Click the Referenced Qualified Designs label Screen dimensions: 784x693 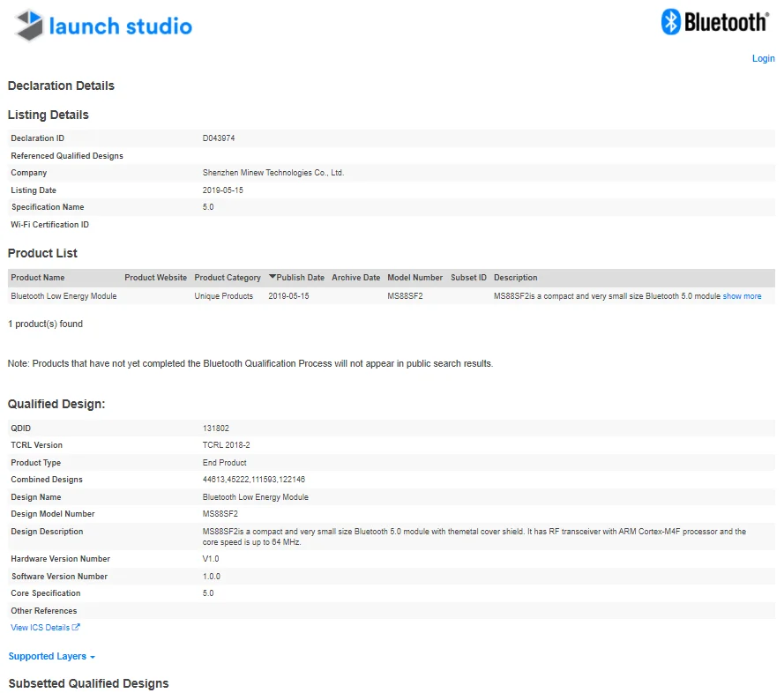click(x=67, y=155)
